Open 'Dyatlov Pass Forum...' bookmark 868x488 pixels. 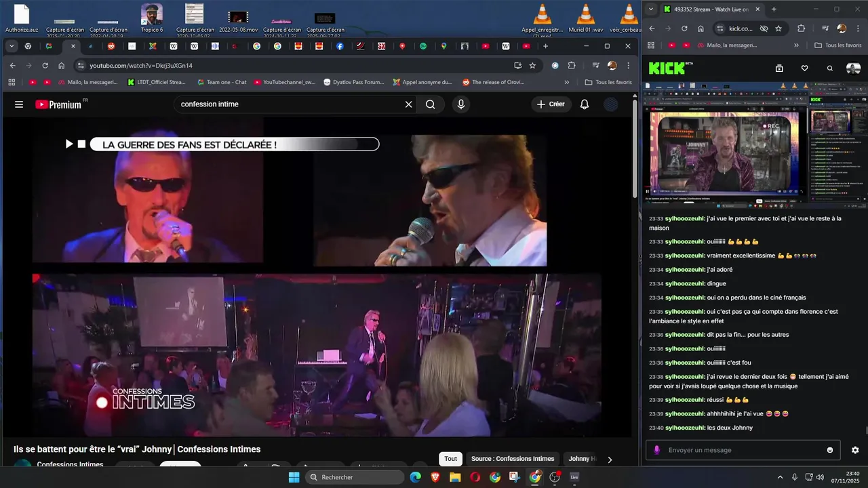pyautogui.click(x=354, y=82)
